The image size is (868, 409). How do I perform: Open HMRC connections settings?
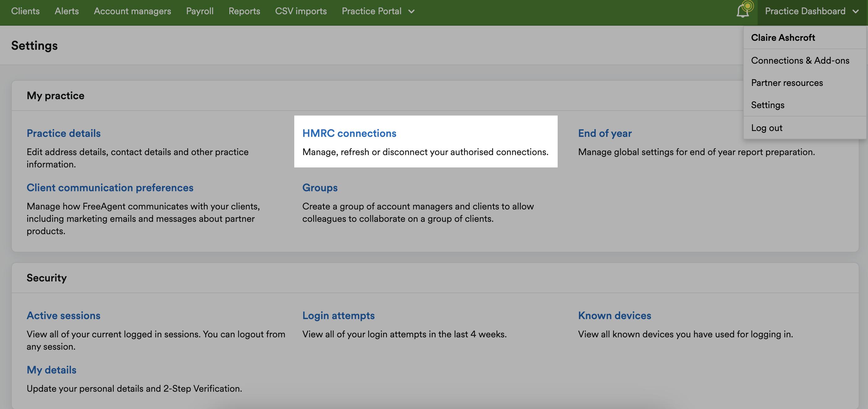[x=349, y=133]
